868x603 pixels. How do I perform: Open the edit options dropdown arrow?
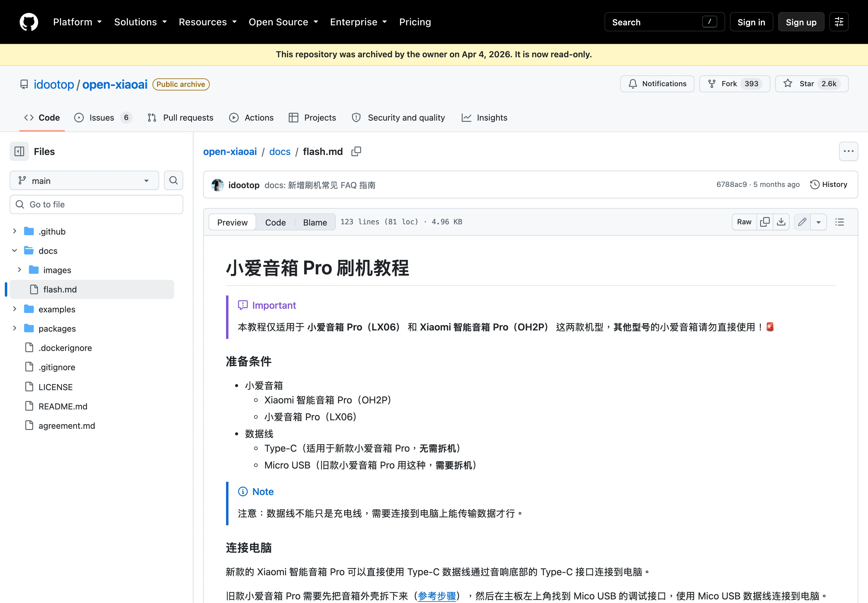click(818, 222)
